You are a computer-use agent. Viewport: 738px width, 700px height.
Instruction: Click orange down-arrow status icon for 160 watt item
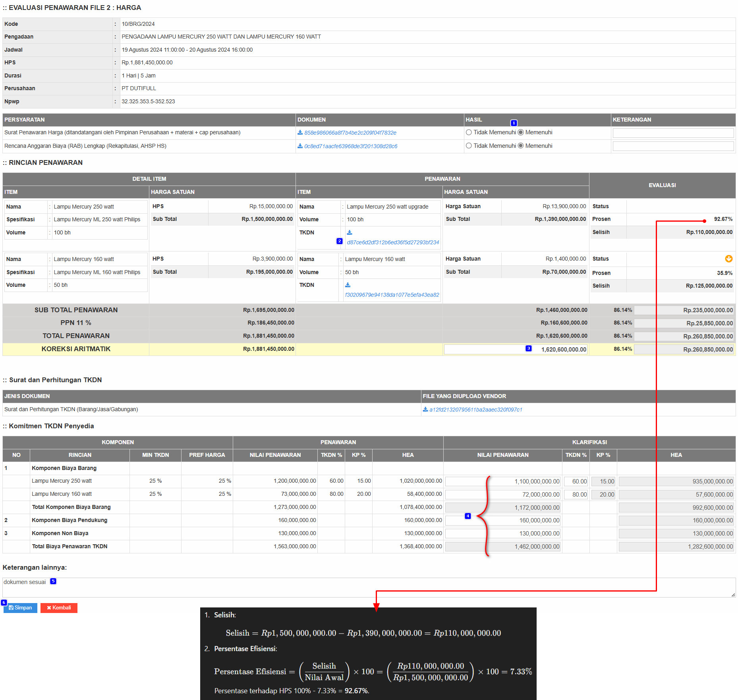tap(728, 259)
